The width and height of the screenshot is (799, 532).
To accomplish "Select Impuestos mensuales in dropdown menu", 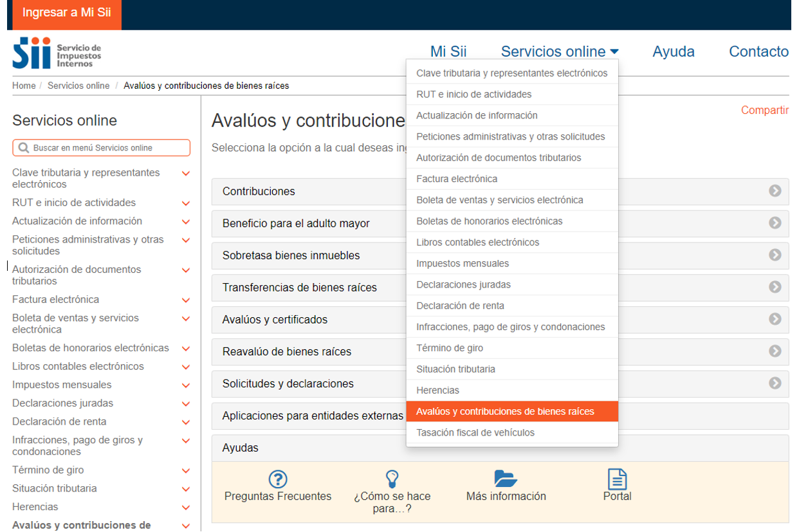I will point(512,264).
